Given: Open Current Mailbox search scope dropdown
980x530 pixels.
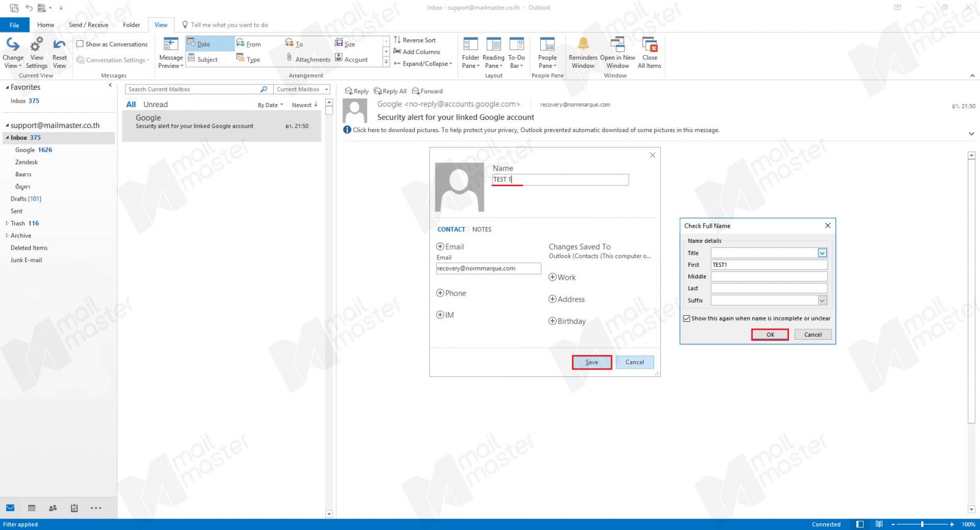Looking at the screenshot, I should (x=302, y=89).
